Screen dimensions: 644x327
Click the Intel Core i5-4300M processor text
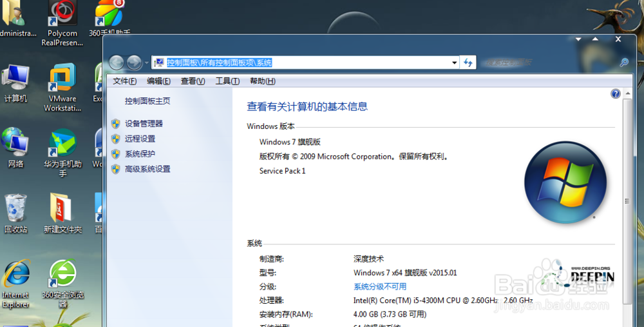(x=443, y=301)
